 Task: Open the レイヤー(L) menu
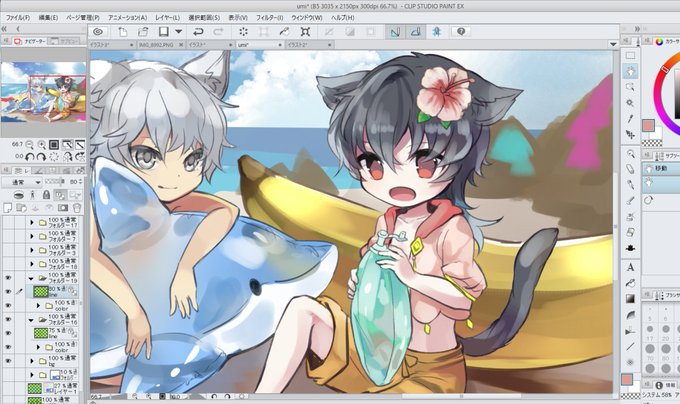click(x=168, y=18)
